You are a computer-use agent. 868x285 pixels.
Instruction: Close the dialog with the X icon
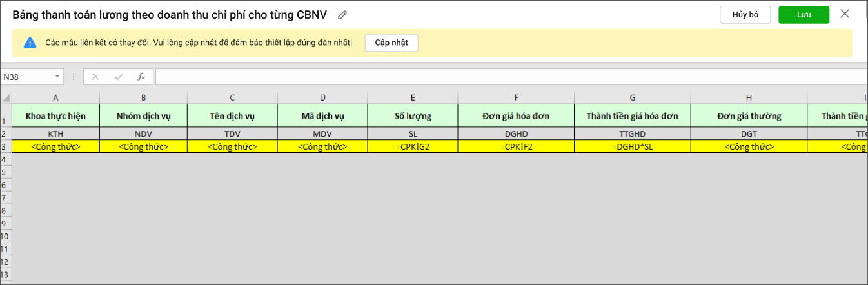[845, 14]
